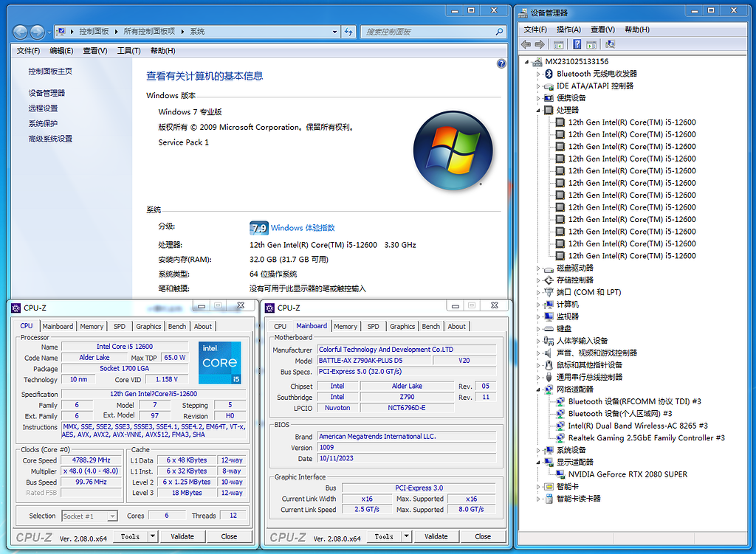The width and height of the screenshot is (756, 554).
Task: Open the Tools dropdown arrow in left CPU-Z window
Action: 153,536
